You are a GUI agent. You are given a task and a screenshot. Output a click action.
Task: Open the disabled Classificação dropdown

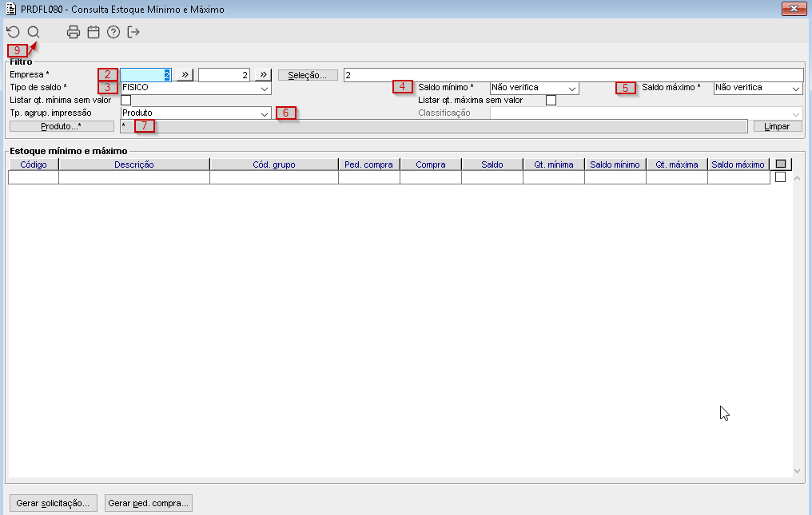click(x=796, y=114)
